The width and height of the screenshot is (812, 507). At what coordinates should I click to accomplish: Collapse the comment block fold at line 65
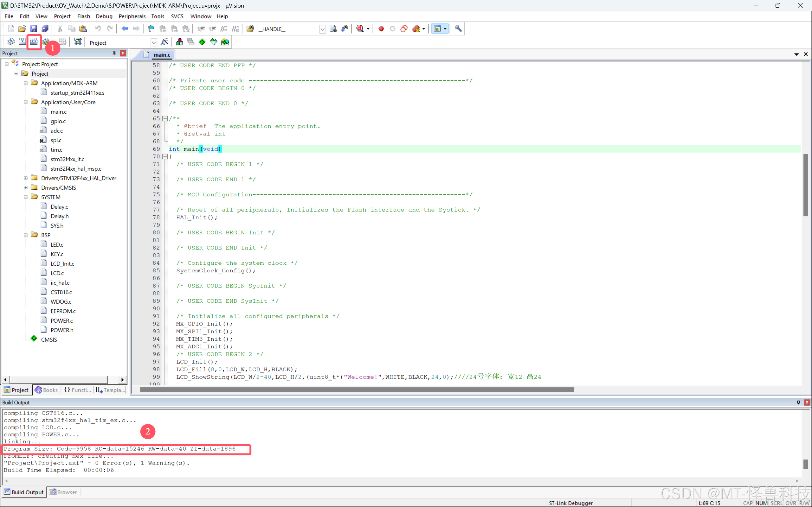(x=165, y=118)
